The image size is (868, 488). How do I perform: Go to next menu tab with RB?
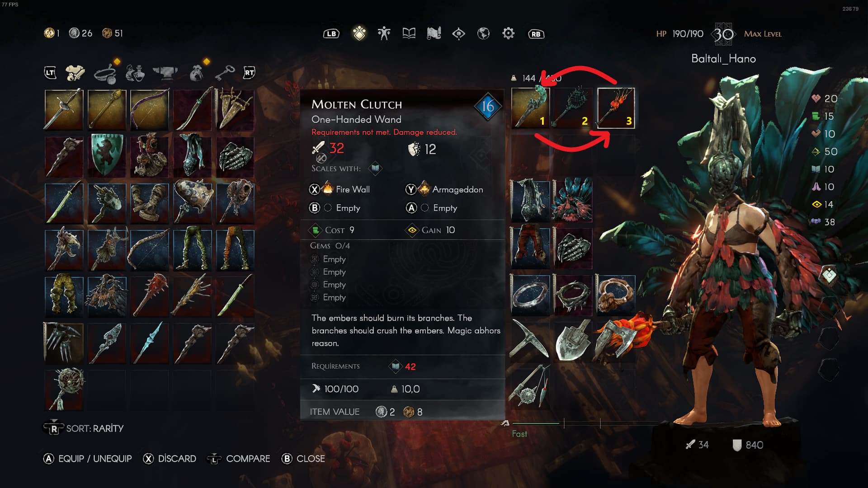point(536,34)
